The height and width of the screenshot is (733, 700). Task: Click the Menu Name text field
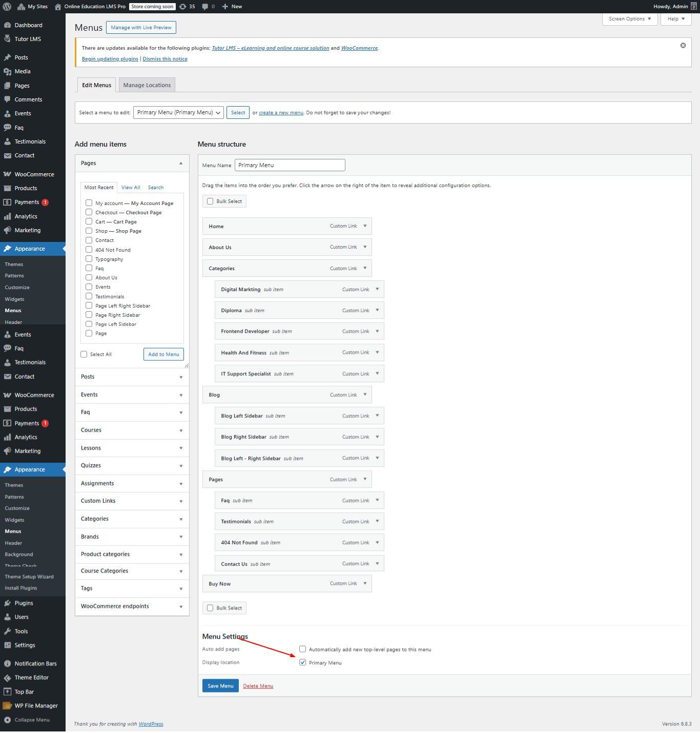[290, 165]
